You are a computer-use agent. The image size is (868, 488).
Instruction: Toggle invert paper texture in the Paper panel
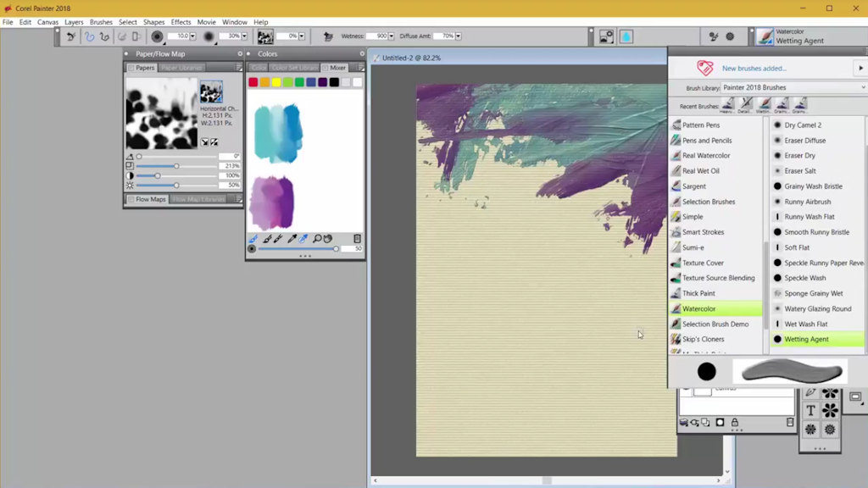[x=204, y=142]
